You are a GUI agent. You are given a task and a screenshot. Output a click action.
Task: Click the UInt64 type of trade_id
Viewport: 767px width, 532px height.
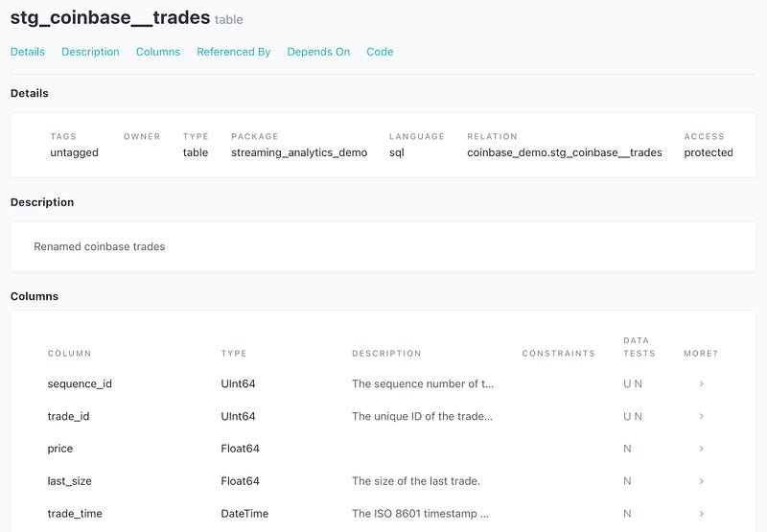(238, 416)
